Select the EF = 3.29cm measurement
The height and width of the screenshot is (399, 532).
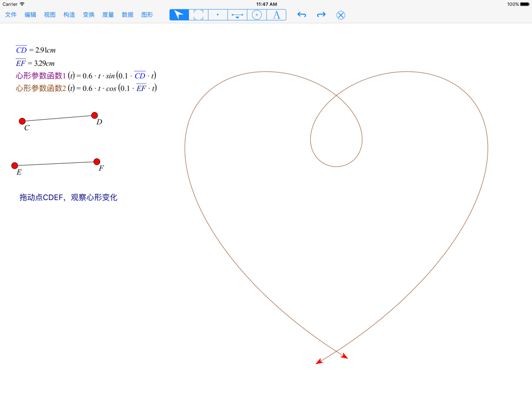[x=35, y=63]
